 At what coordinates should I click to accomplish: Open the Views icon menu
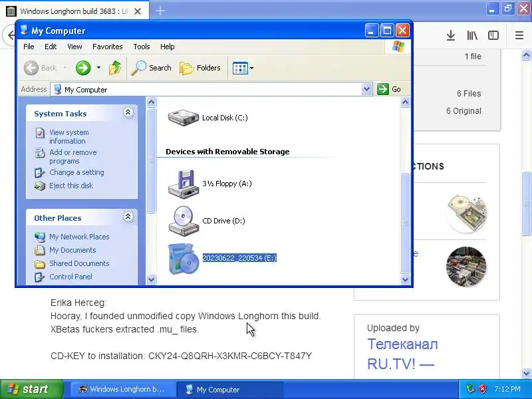pos(240,68)
